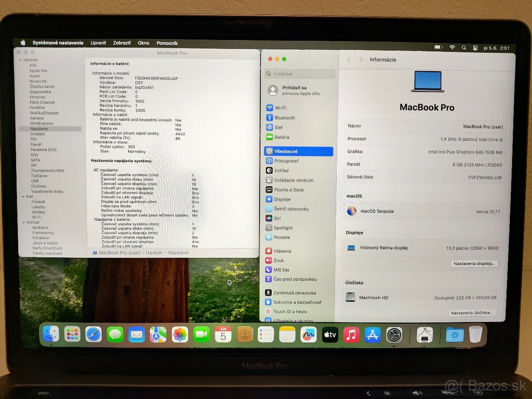This screenshot has width=532, height=399.
Task: Launch Freeform from the Dock
Action: coord(309,334)
